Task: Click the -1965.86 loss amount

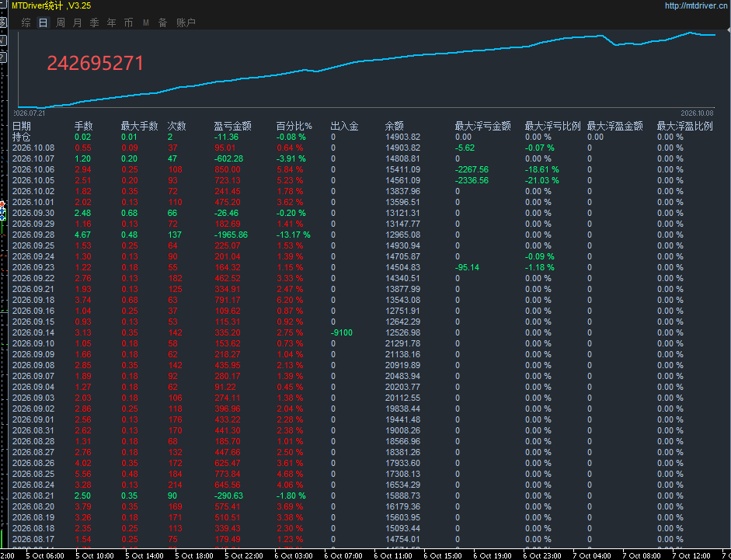Action: coord(231,235)
